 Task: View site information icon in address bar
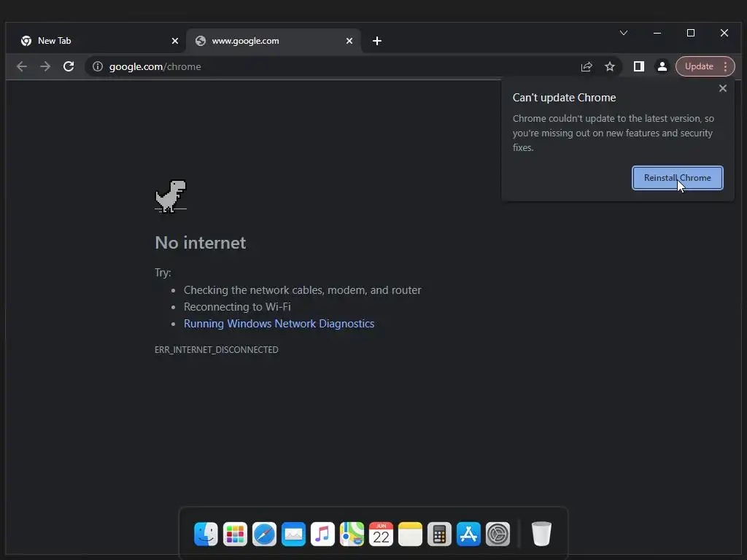tap(98, 66)
